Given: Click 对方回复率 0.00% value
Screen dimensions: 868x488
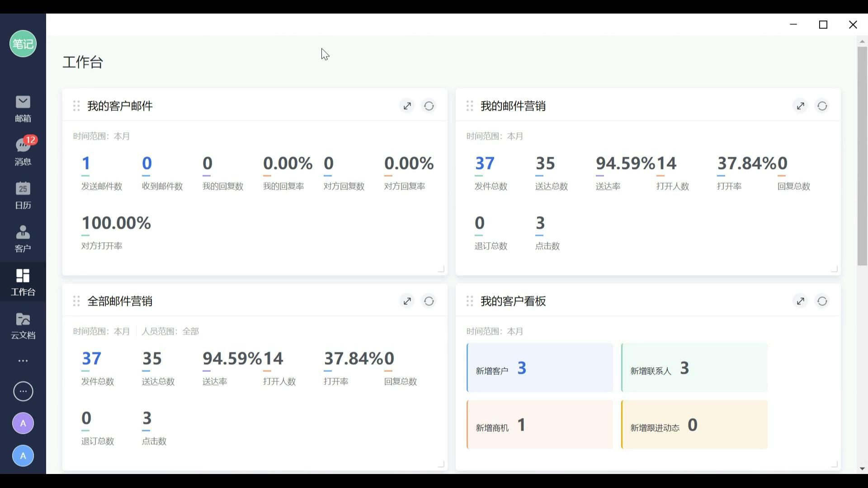Looking at the screenshot, I should pos(409,163).
